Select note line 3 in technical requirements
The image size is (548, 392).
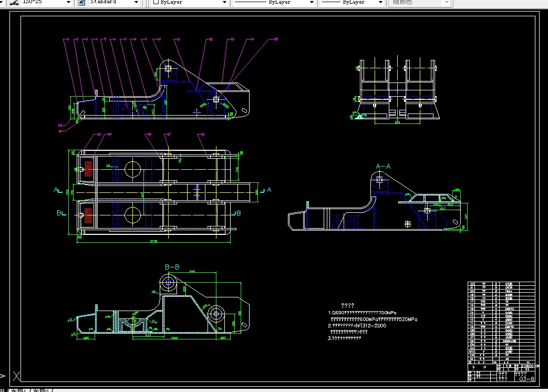tap(344, 338)
